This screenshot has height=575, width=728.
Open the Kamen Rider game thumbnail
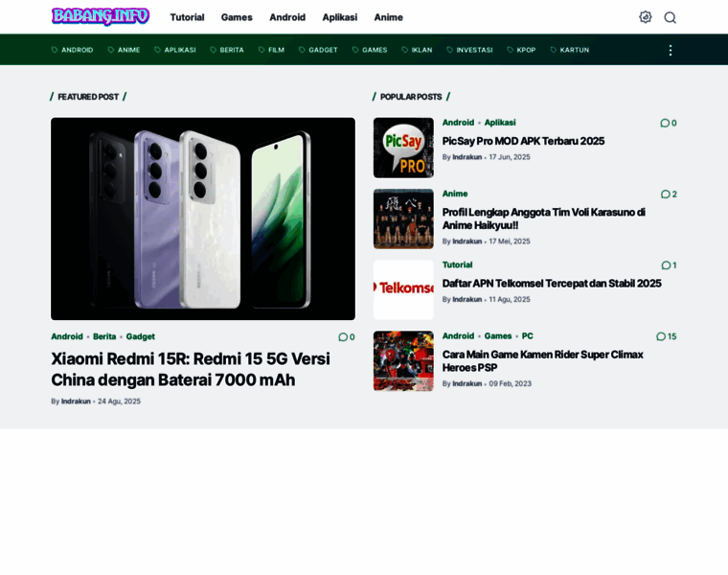pos(403,361)
